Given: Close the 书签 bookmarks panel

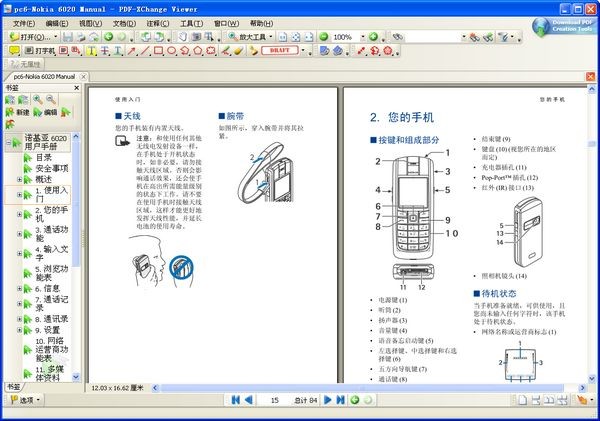Looking at the screenshot, I should [x=77, y=88].
